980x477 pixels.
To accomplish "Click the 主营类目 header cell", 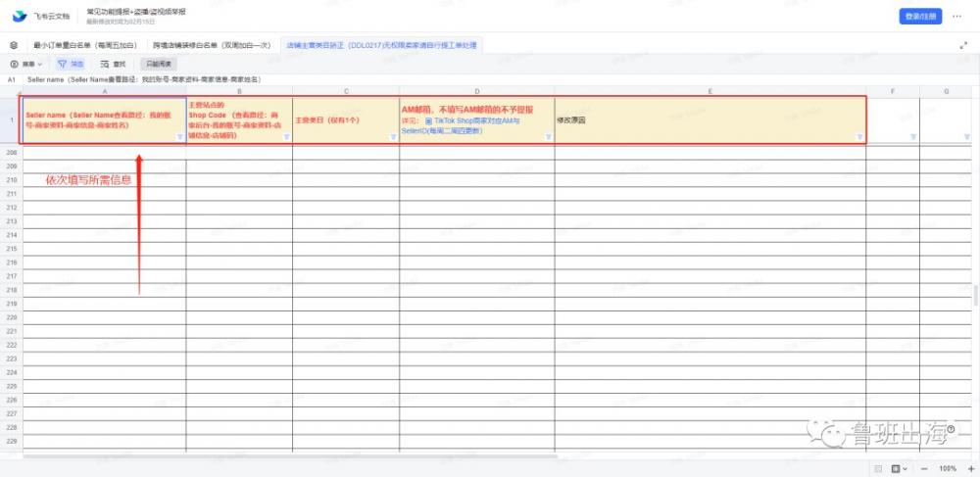I will pos(346,119).
